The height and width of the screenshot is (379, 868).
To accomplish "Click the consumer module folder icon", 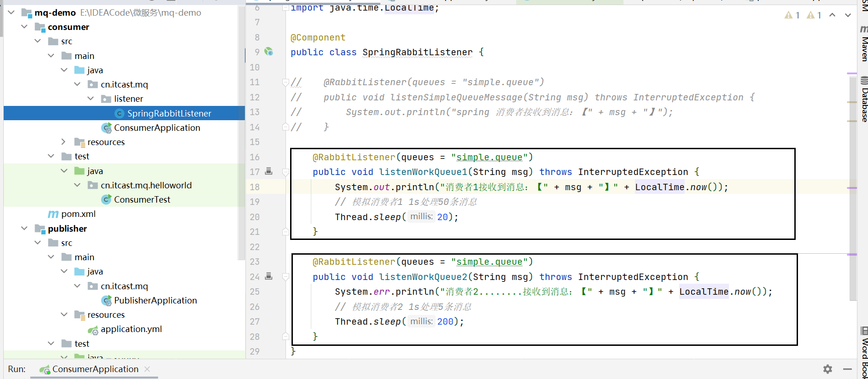I will click(40, 27).
